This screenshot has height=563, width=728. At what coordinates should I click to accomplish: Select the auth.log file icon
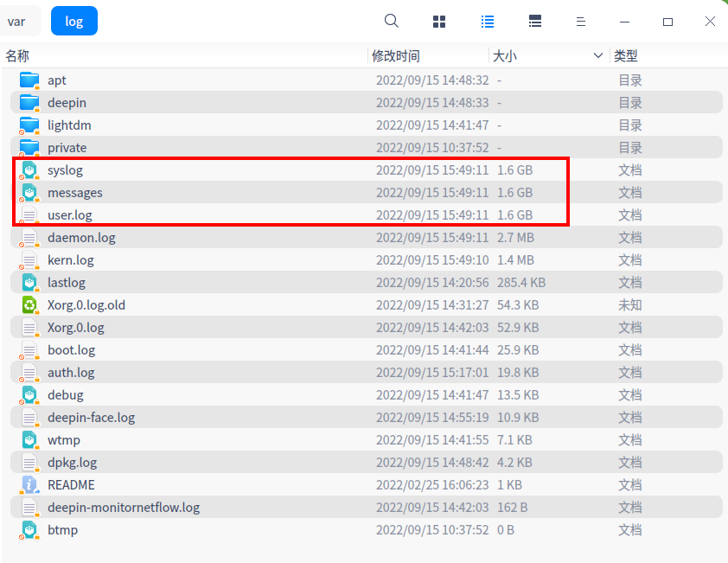(x=29, y=372)
